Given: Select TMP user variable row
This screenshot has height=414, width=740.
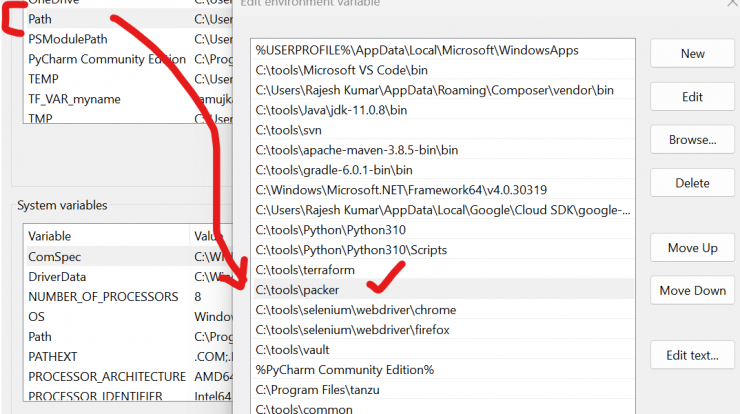Looking at the screenshot, I should (128, 117).
